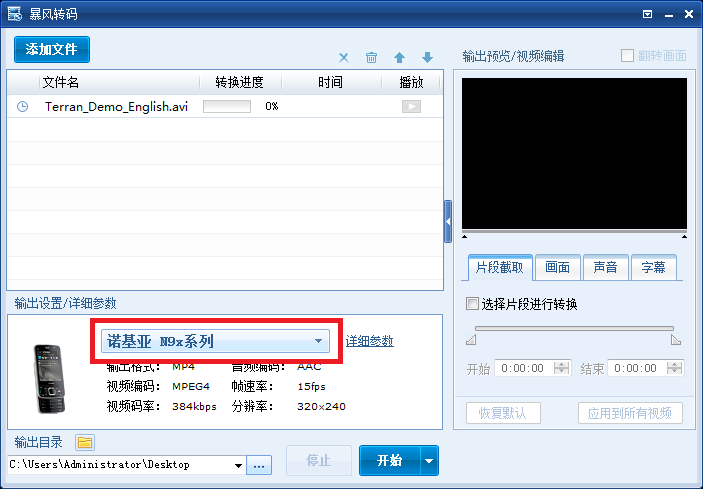Click the 暴风转码 app icon in title bar
703x489 pixels.
click(14, 14)
